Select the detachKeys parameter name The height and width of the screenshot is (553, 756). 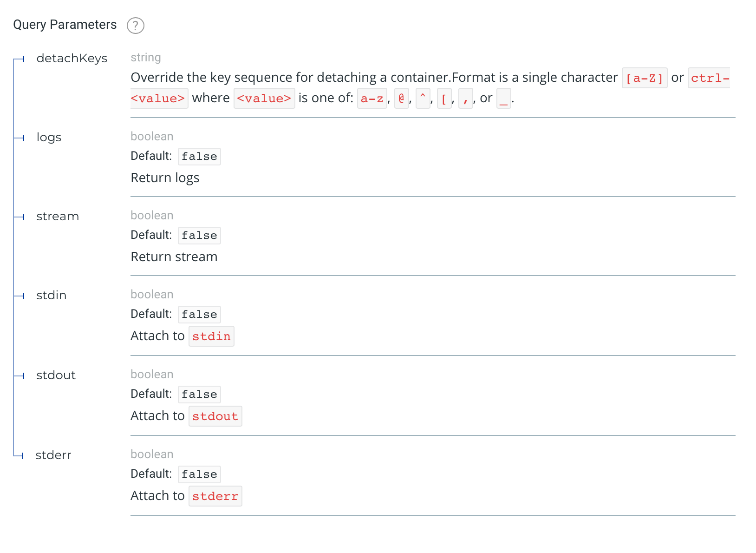[x=72, y=59]
